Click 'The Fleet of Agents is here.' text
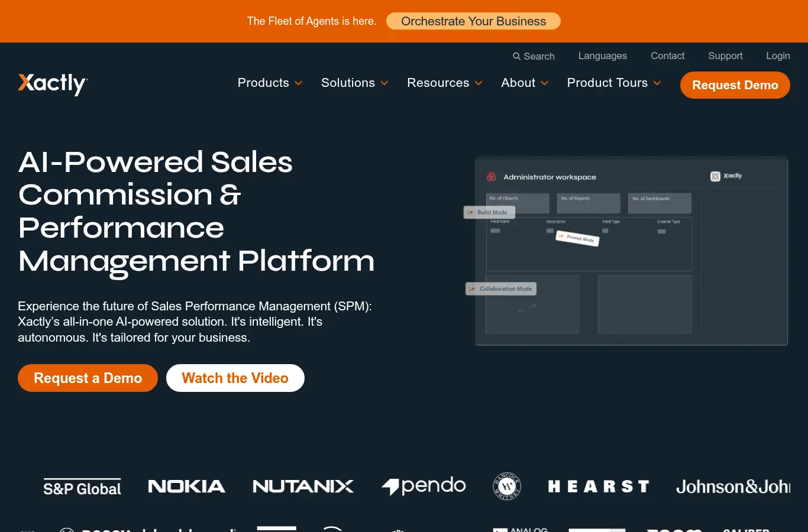This screenshot has height=532, width=808. (312, 21)
